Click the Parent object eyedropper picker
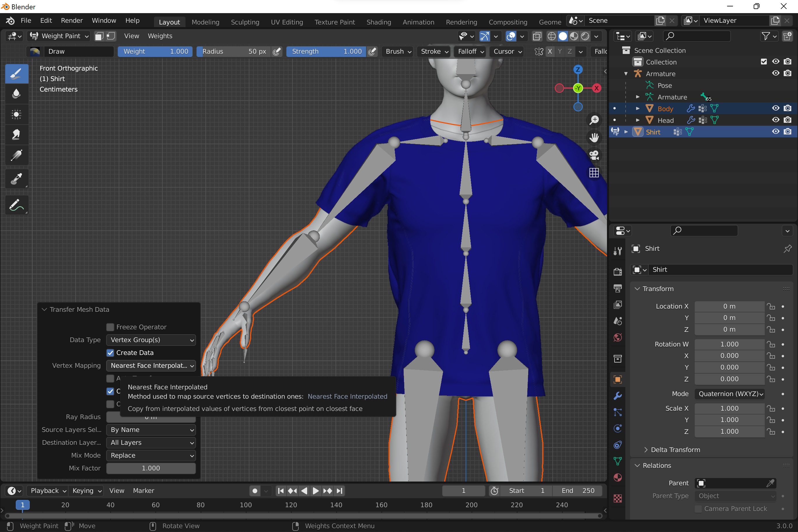Image resolution: width=798 pixels, height=532 pixels. 771,483
